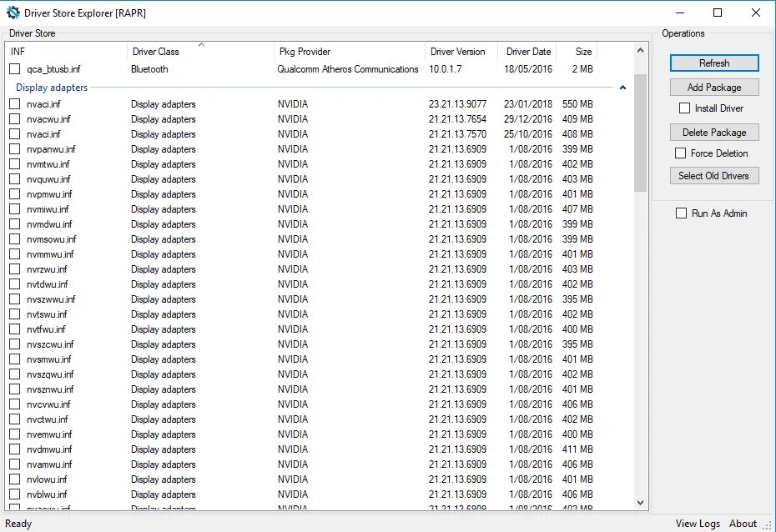Minimize the Driver Store Explorer window
The width and height of the screenshot is (776, 532).
click(x=681, y=13)
